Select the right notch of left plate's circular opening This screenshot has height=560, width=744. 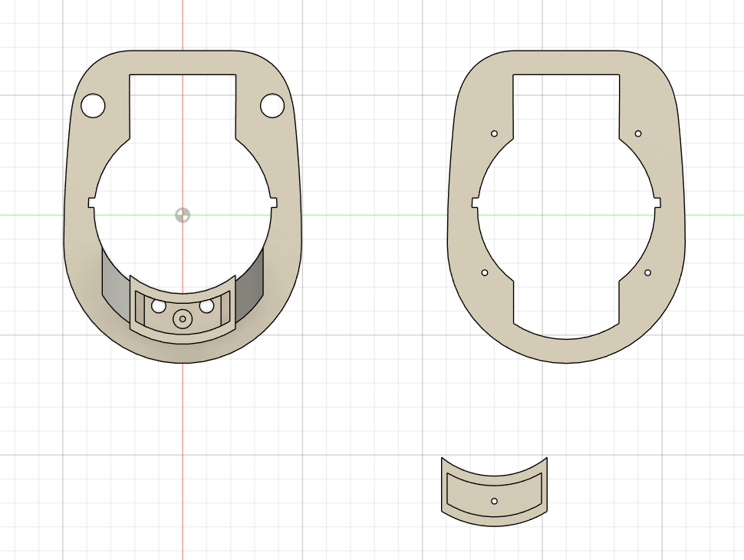pyautogui.click(x=274, y=203)
